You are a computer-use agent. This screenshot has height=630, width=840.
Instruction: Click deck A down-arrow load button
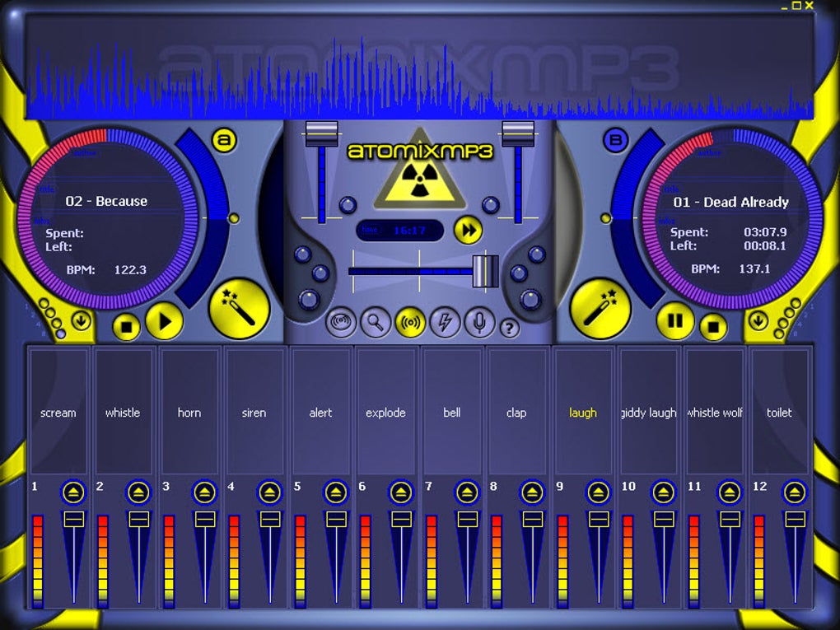[82, 321]
